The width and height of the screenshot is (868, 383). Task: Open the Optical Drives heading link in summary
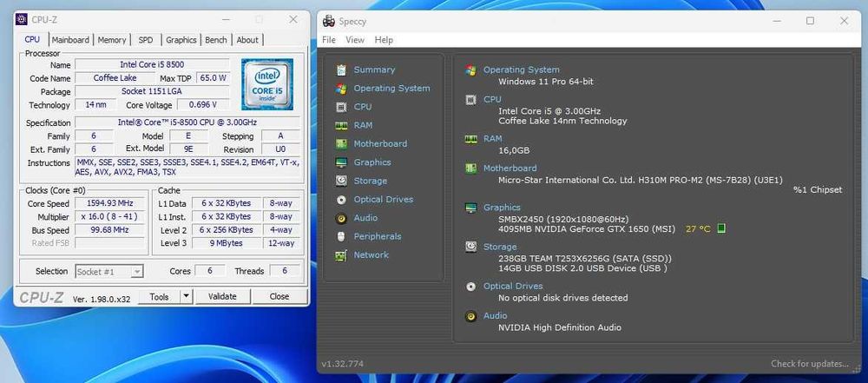point(513,286)
